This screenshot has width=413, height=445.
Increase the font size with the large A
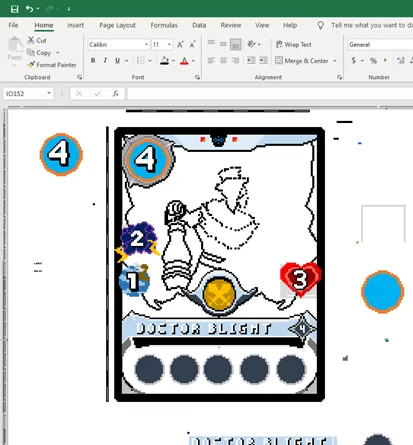click(180, 44)
